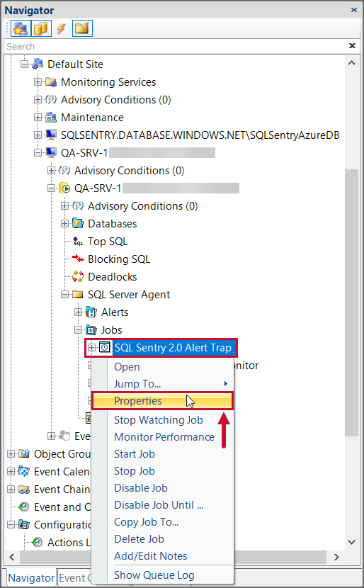The height and width of the screenshot is (588, 364).
Task: Collapse the Default Site node
Action: 24,64
